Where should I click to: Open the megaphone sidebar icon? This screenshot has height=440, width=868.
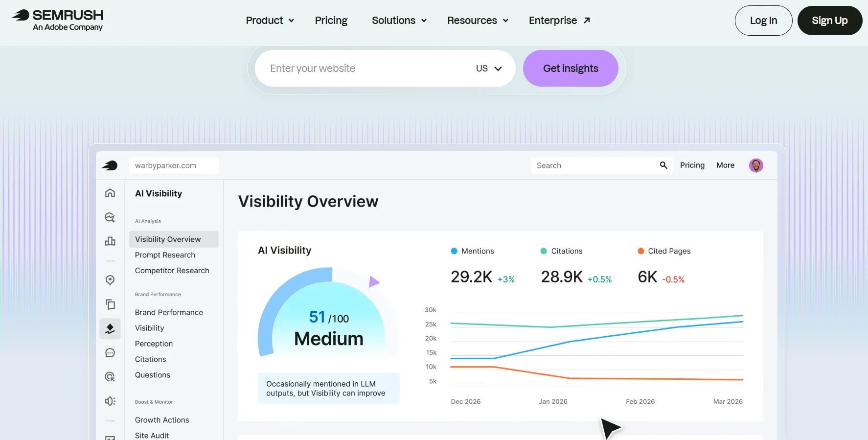coord(110,401)
